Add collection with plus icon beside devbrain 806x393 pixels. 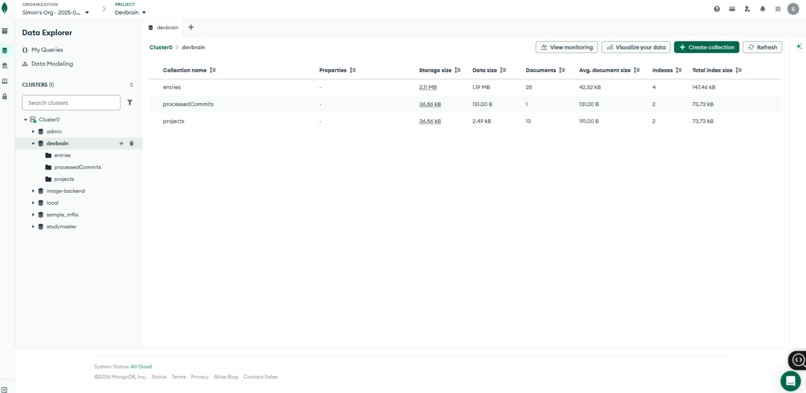tap(121, 143)
